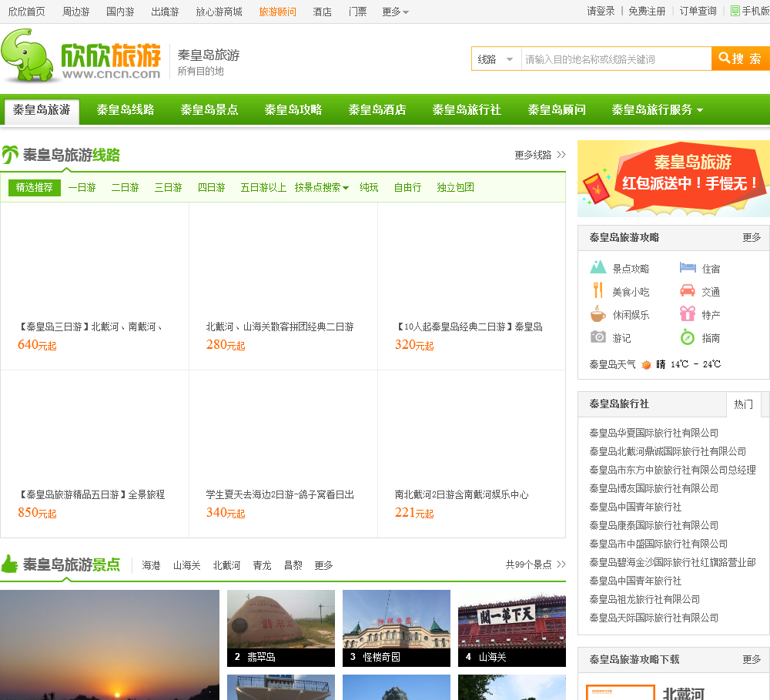Click 更多 in 秦皇岛旅游攻略下载 panel

752,659
